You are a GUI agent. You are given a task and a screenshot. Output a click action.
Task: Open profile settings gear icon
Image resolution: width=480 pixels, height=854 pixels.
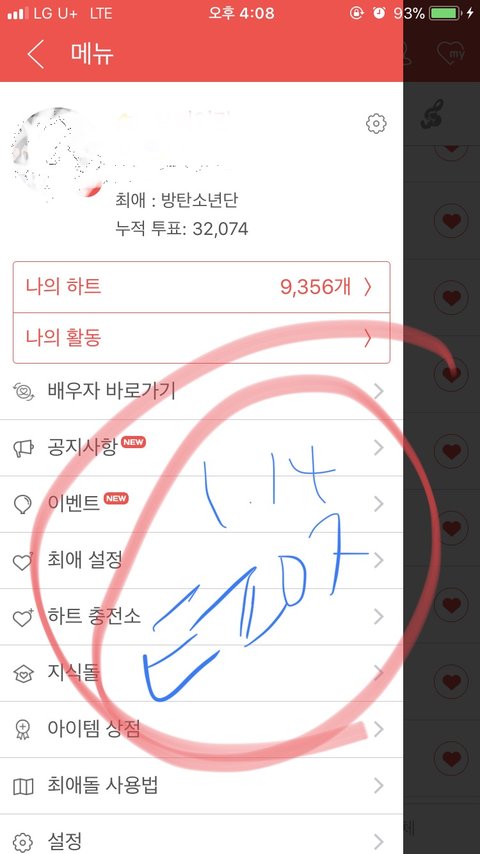(x=376, y=123)
